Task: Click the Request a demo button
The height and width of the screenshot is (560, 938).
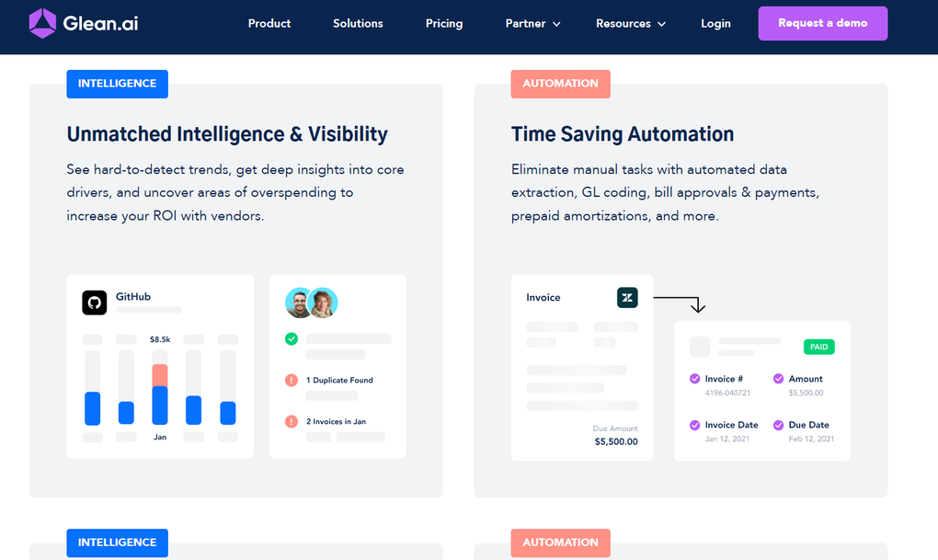Action: (822, 23)
